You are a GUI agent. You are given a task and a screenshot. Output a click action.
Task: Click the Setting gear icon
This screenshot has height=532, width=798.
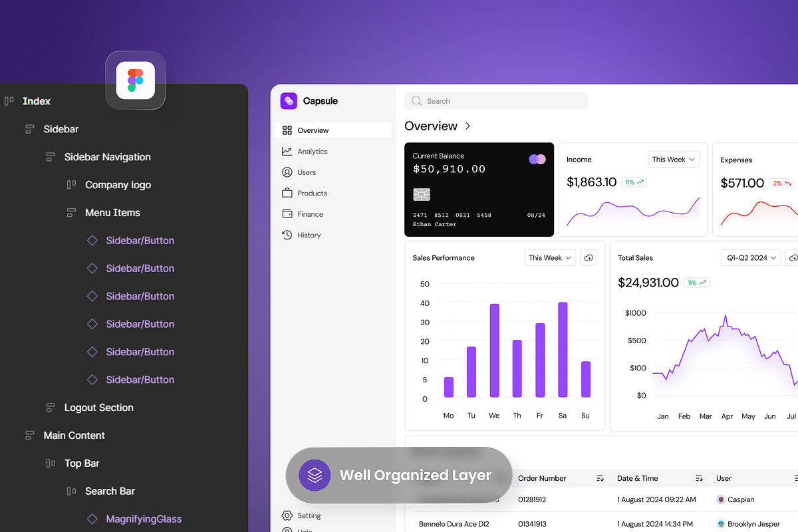287,515
